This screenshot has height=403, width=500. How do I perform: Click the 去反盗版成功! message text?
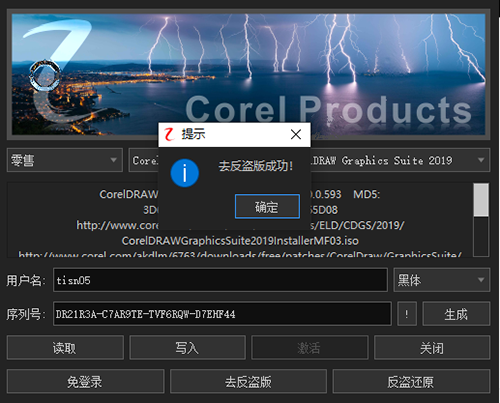click(x=256, y=166)
